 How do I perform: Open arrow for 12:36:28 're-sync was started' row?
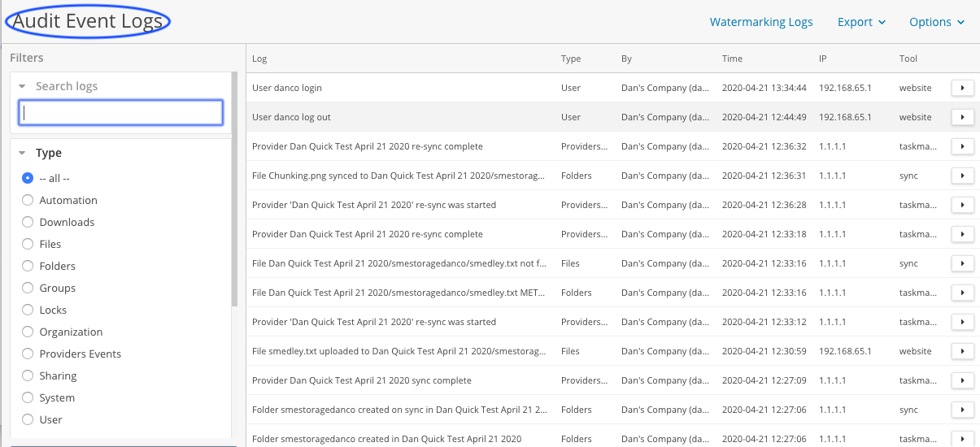coord(962,205)
